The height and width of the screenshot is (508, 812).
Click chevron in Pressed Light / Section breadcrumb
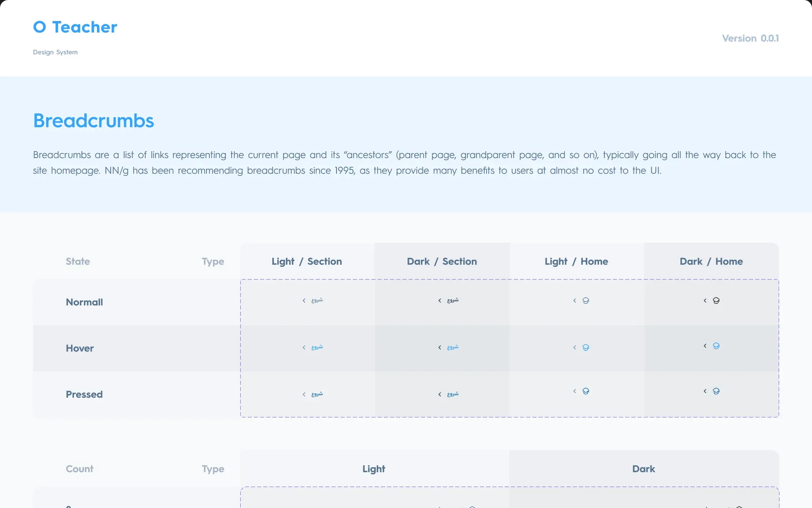[304, 394]
